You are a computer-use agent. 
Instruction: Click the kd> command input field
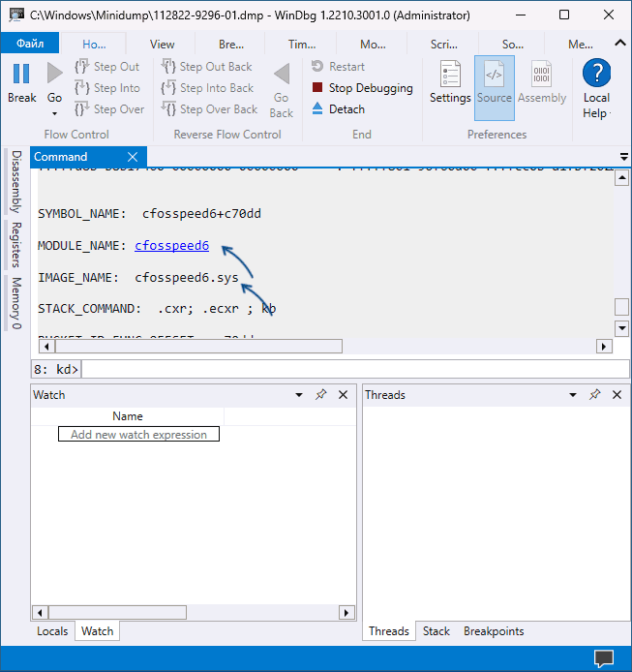353,369
